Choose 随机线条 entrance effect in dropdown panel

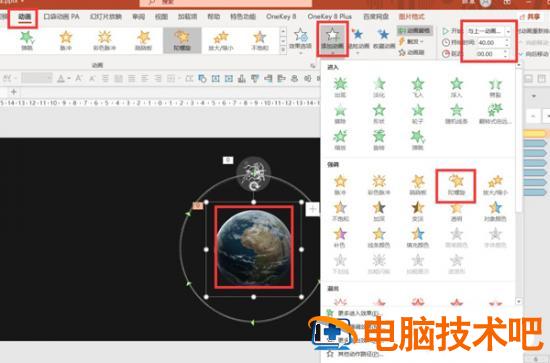click(456, 114)
